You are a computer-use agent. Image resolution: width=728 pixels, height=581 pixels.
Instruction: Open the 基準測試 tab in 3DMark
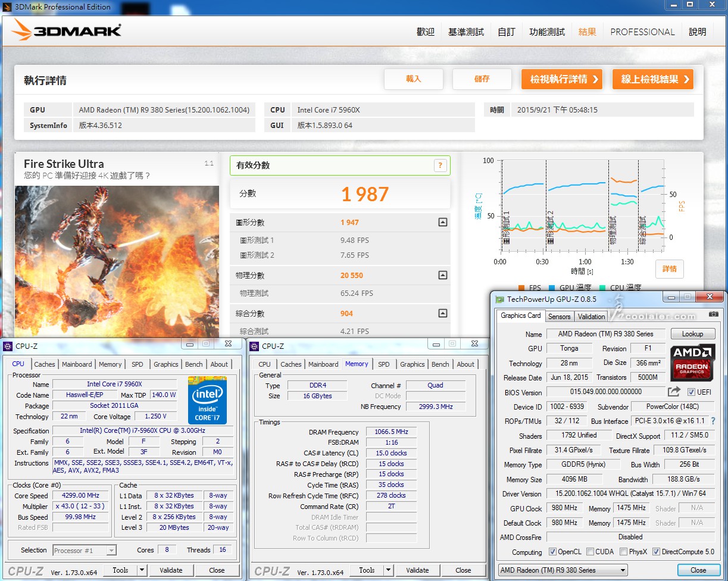465,32
